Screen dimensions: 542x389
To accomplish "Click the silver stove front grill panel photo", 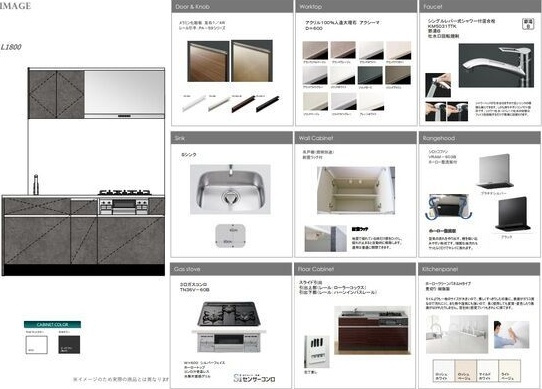I will [x=229, y=341].
